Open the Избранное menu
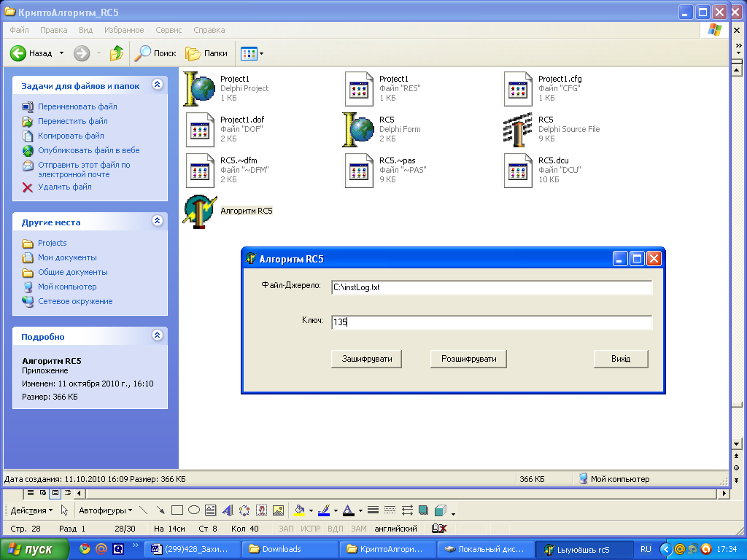The width and height of the screenshot is (747, 560). 123,30
